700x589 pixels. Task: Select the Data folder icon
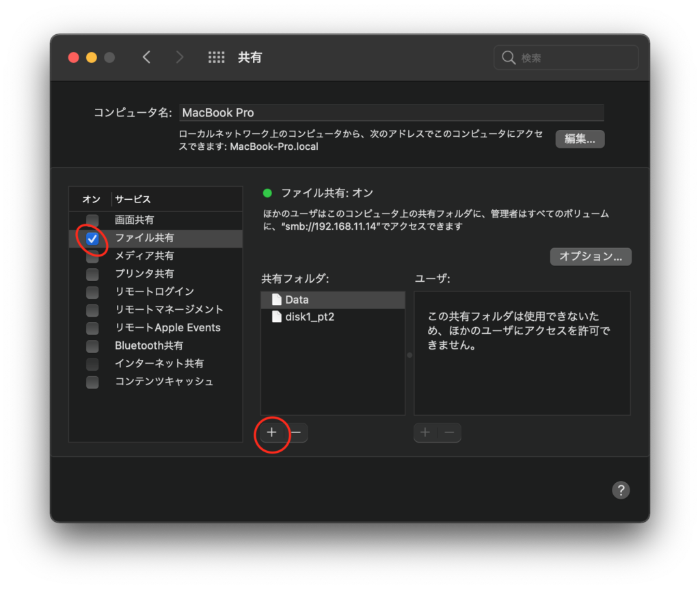click(x=276, y=300)
